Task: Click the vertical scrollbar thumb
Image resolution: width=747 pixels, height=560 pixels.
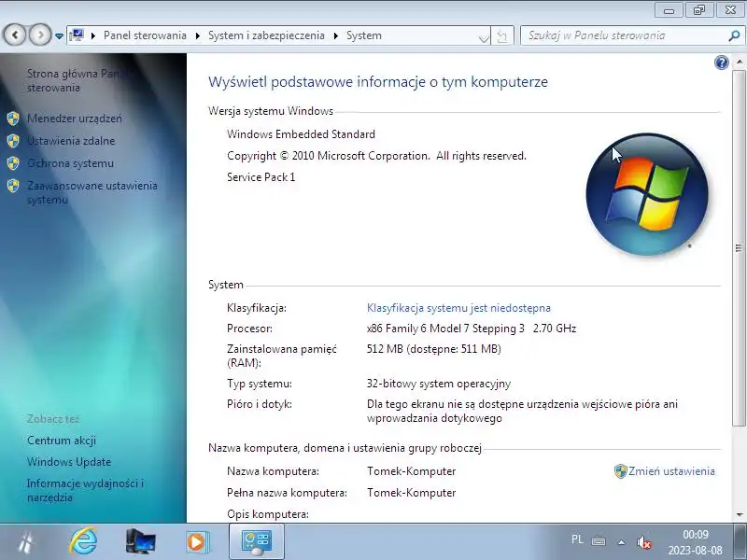Action: pos(739,247)
